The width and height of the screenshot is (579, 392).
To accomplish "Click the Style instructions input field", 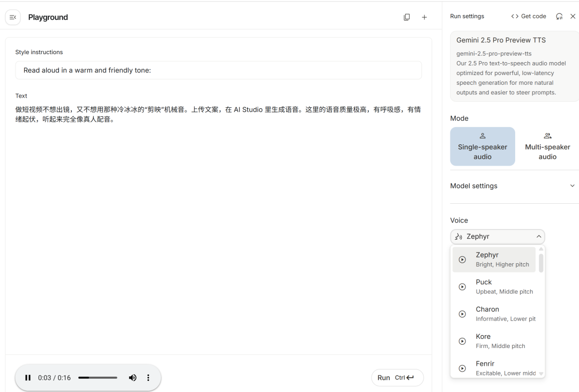I will tap(218, 70).
